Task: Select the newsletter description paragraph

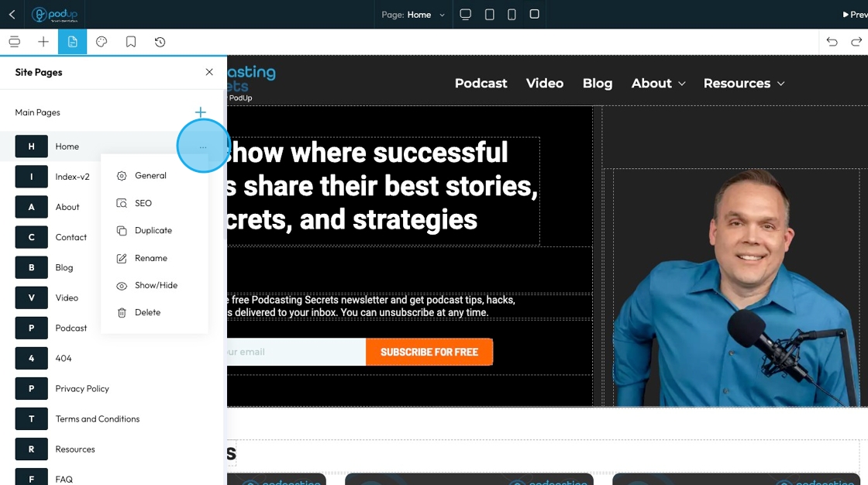Action: 371,306
